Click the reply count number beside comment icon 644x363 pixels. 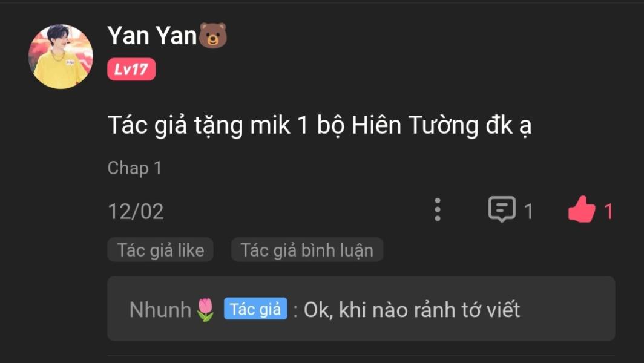pos(528,212)
